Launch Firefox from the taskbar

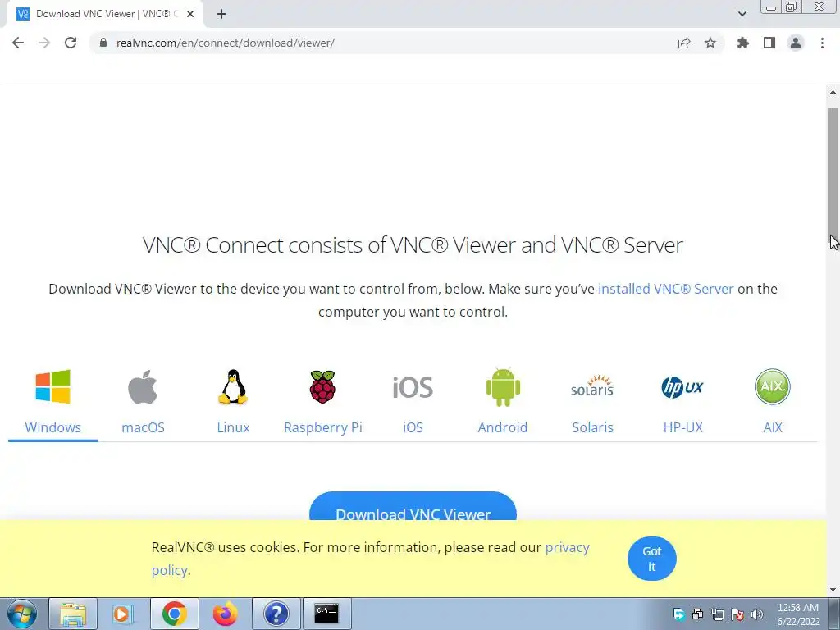[225, 614]
